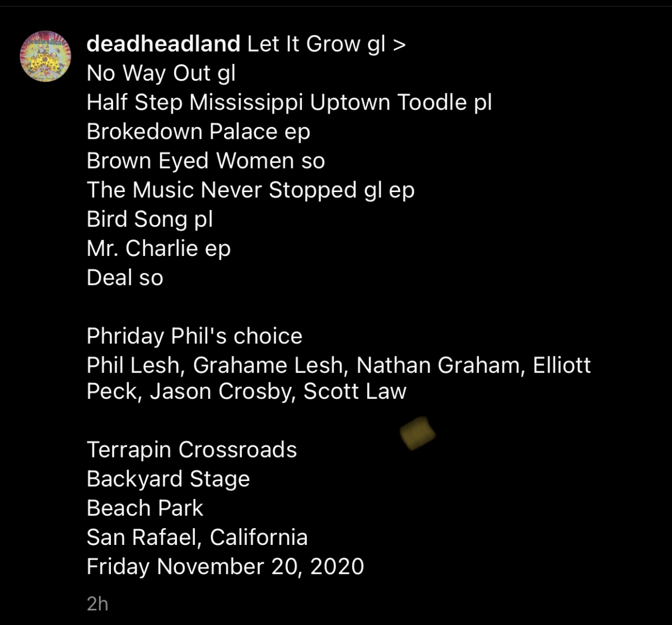
Task: Click the 'Friday November 20, 2020' date
Action: point(225,566)
